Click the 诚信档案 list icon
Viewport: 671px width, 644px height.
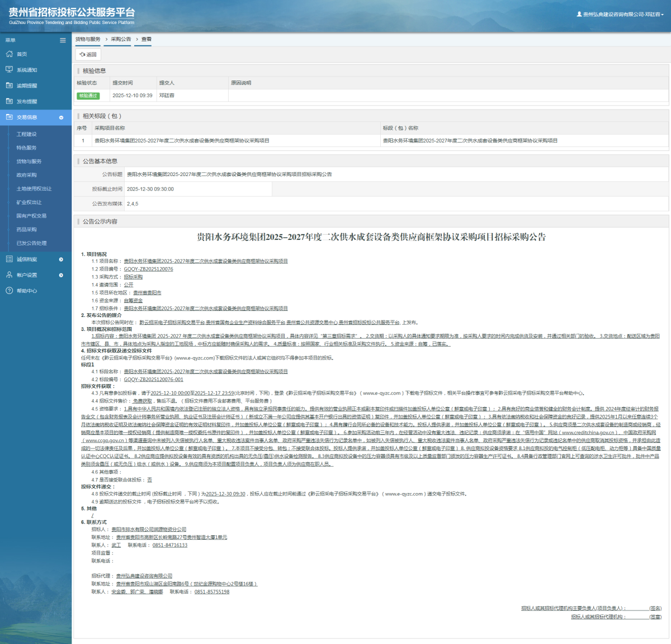(9, 259)
